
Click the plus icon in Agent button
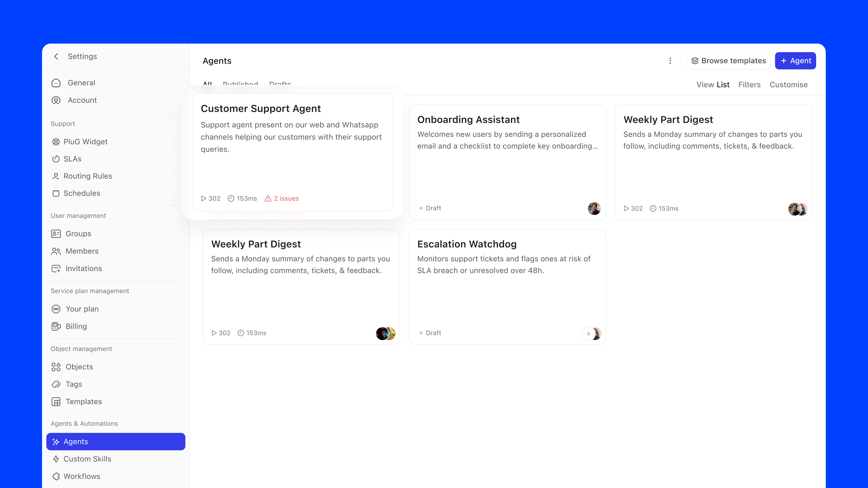[x=783, y=61]
